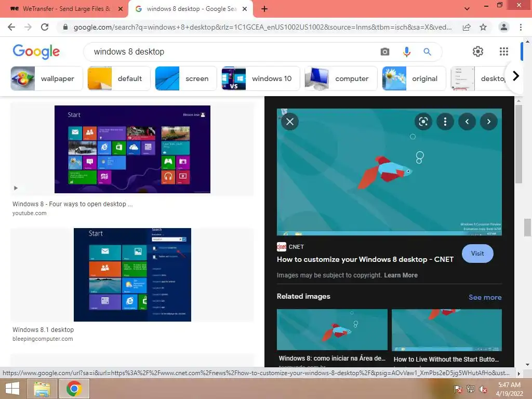Screen dimensions: 532x399
Task: Switch to the WeTransfer tab
Action: [x=64, y=9]
